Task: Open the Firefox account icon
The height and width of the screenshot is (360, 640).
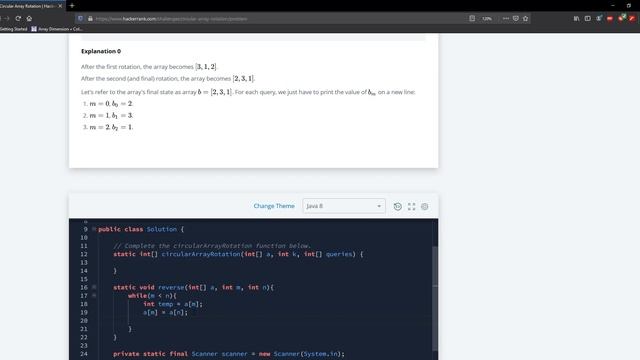Action: click(x=598, y=18)
